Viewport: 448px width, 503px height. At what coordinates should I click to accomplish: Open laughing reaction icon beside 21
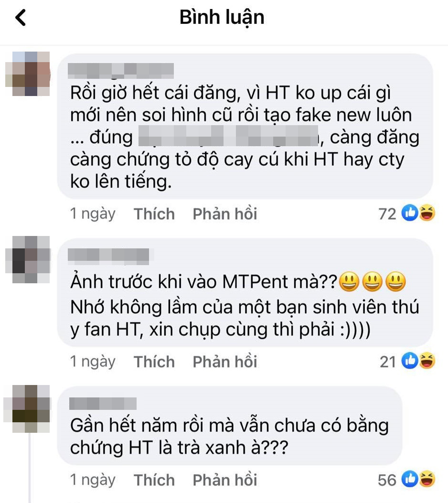(427, 361)
